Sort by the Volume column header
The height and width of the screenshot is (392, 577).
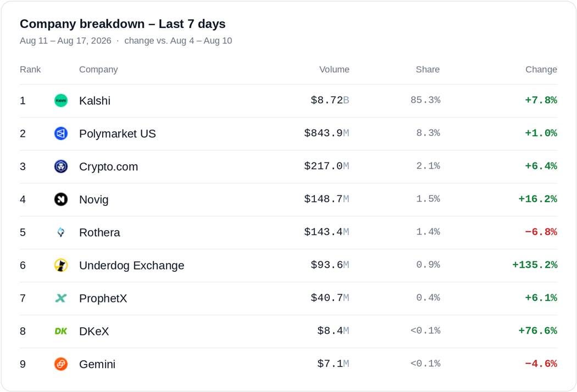click(x=334, y=70)
